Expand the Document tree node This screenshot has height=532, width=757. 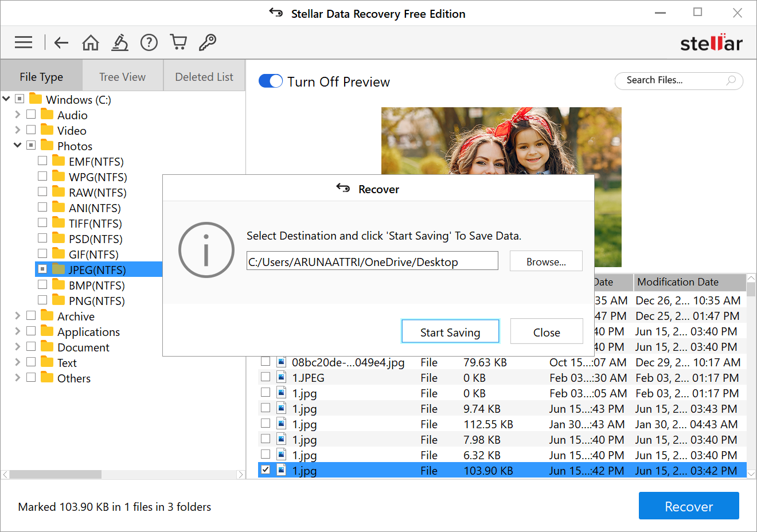pos(17,346)
